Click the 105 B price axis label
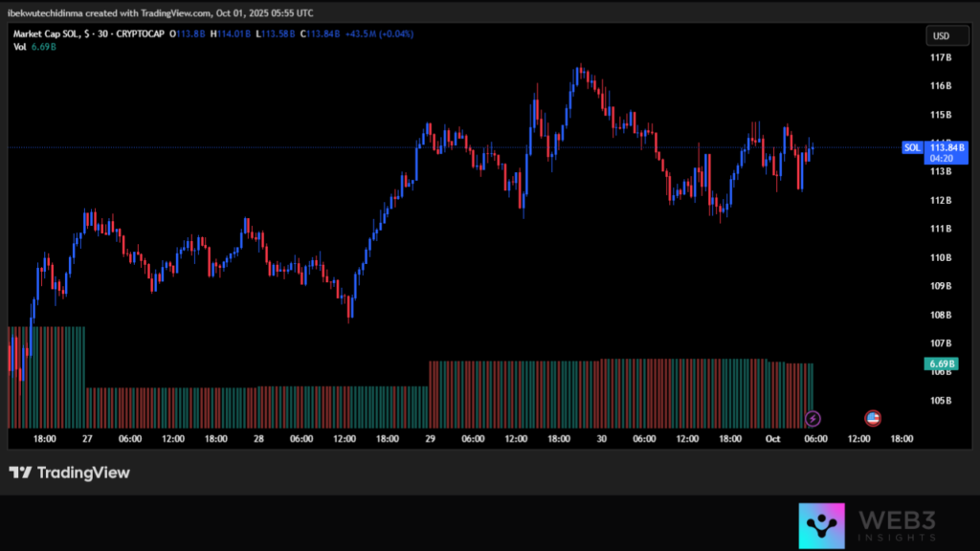980x551 pixels. tap(941, 400)
